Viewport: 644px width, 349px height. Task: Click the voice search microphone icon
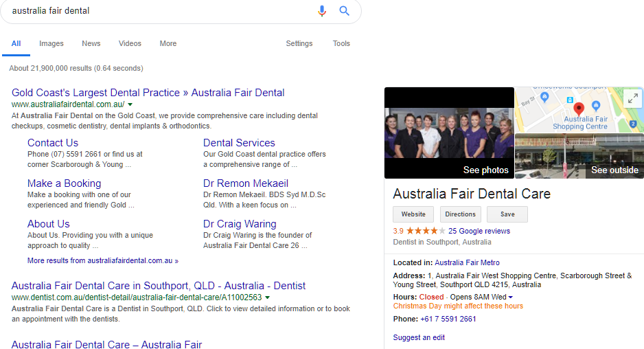(x=322, y=11)
